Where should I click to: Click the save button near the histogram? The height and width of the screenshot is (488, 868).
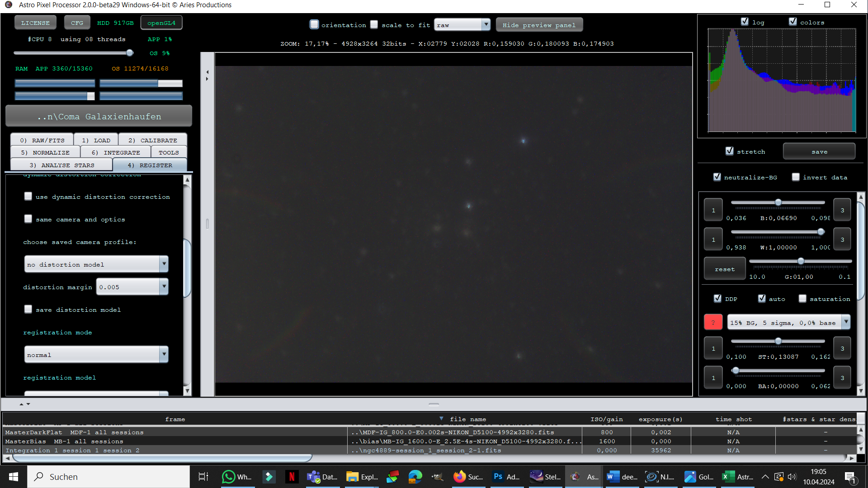819,152
